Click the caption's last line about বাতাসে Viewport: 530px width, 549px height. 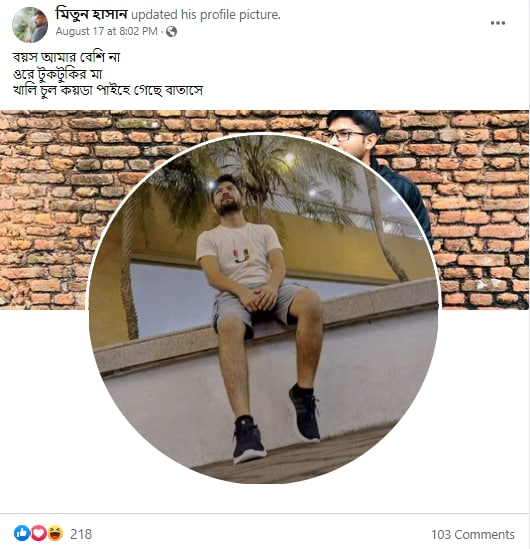coord(108,90)
